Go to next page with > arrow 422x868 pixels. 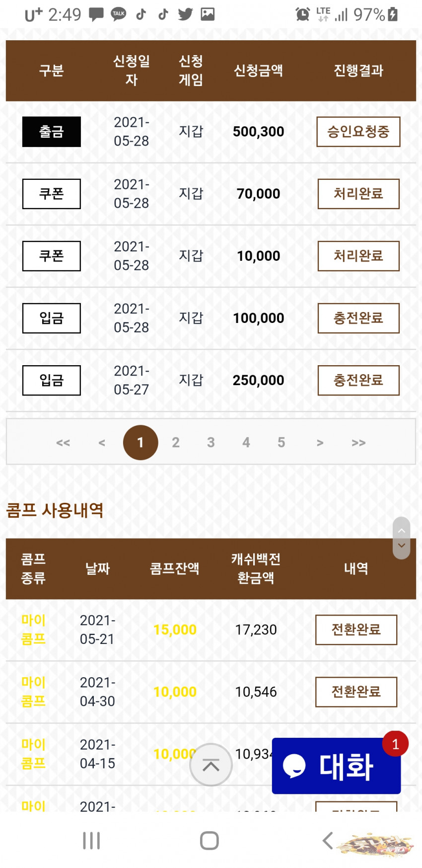(320, 443)
